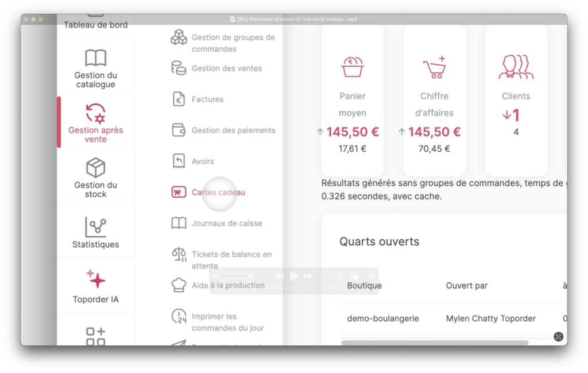This screenshot has width=588, height=373.
Task: Open Gestion des paiements menu entry
Action: click(x=233, y=130)
